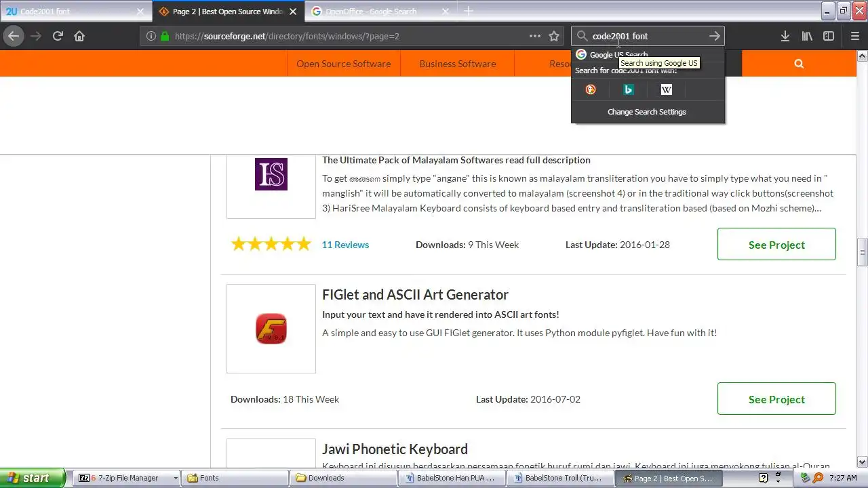Image resolution: width=868 pixels, height=488 pixels.
Task: See Project for Malayalam Softwares pack
Action: [776, 244]
